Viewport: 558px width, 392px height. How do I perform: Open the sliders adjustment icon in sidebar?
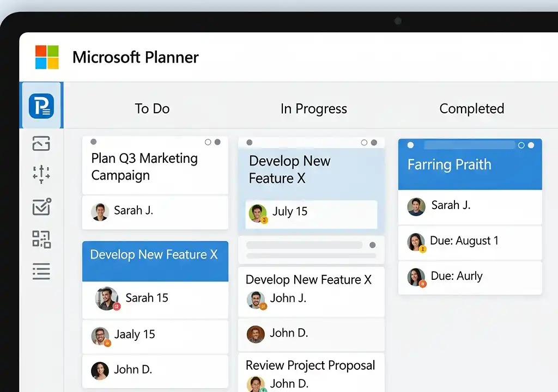tap(41, 174)
